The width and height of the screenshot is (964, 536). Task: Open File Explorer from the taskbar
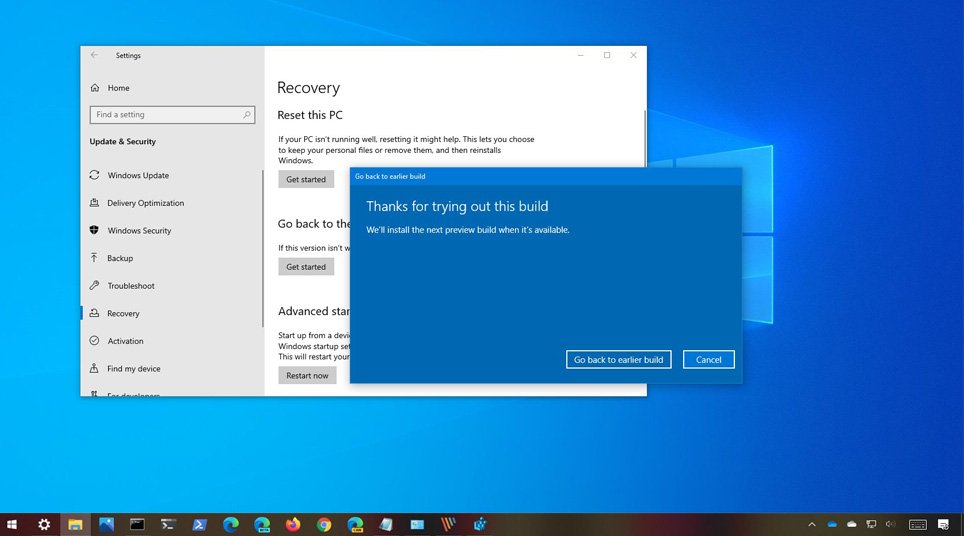click(75, 524)
